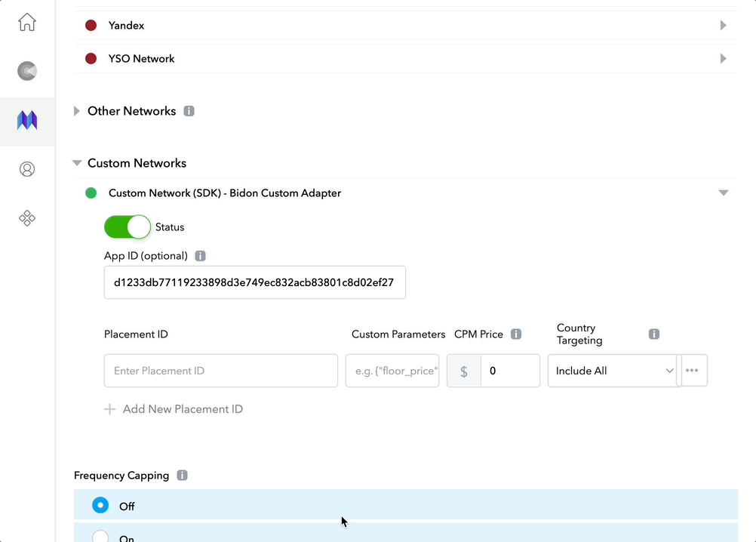Expand the YSO Network row arrow
The height and width of the screenshot is (542, 756).
pos(724,58)
